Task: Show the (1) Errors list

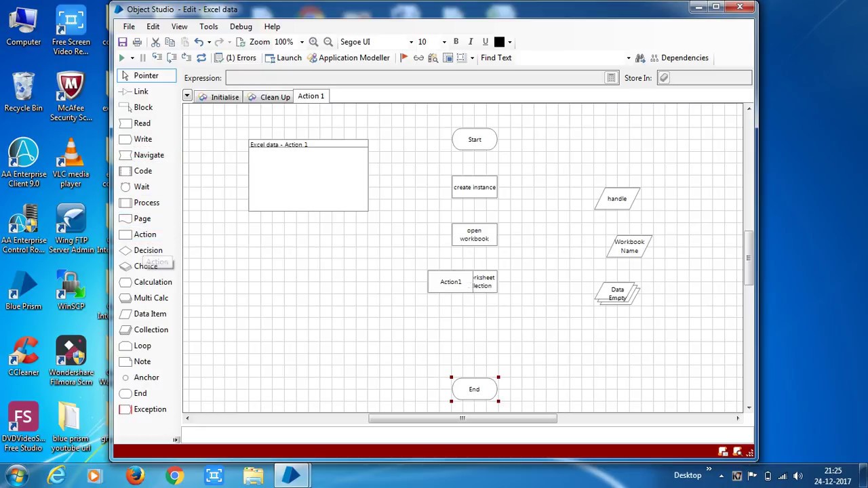Action: 235,58
